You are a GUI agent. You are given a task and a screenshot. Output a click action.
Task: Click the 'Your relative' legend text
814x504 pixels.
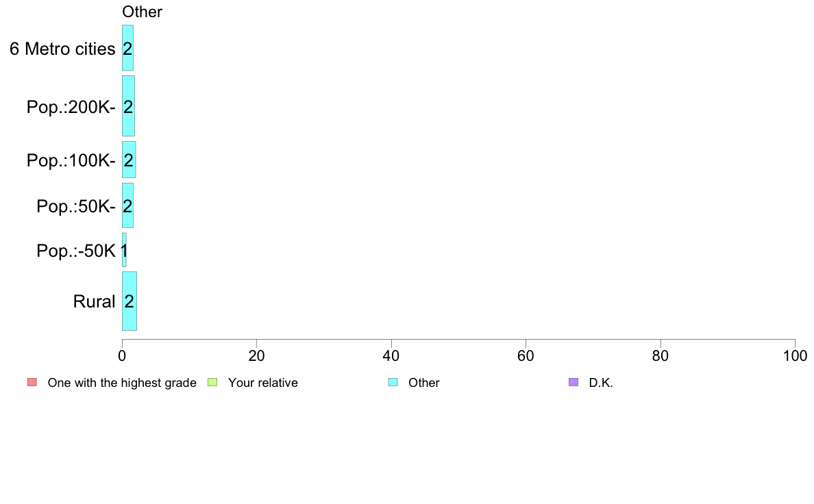click(x=263, y=383)
